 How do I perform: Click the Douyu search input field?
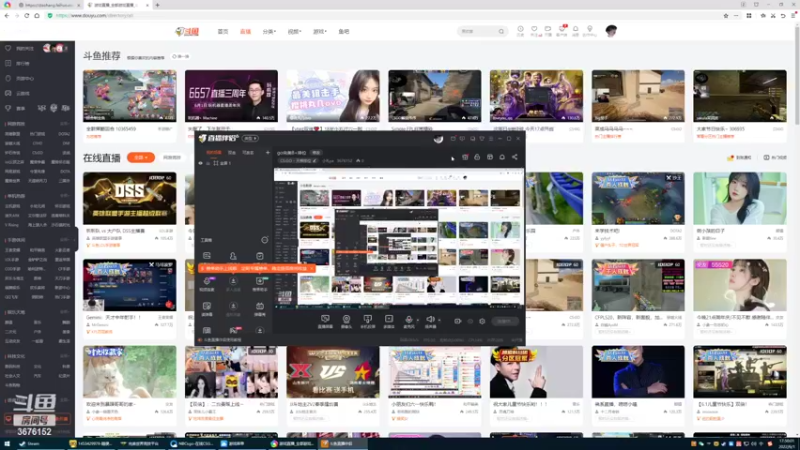point(478,32)
